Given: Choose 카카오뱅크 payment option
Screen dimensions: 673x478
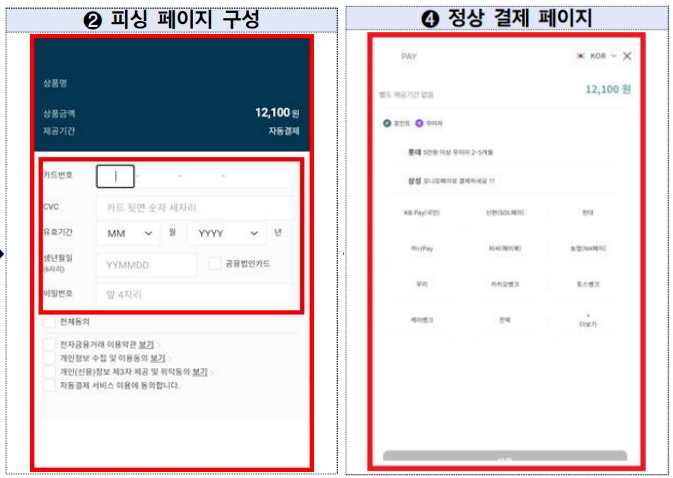Looking at the screenshot, I should (505, 284).
